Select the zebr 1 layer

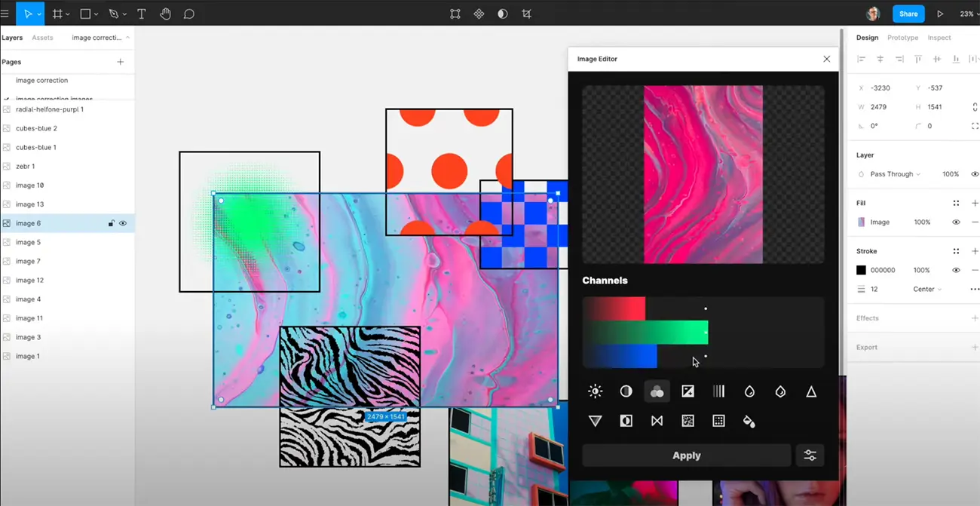[x=26, y=166]
